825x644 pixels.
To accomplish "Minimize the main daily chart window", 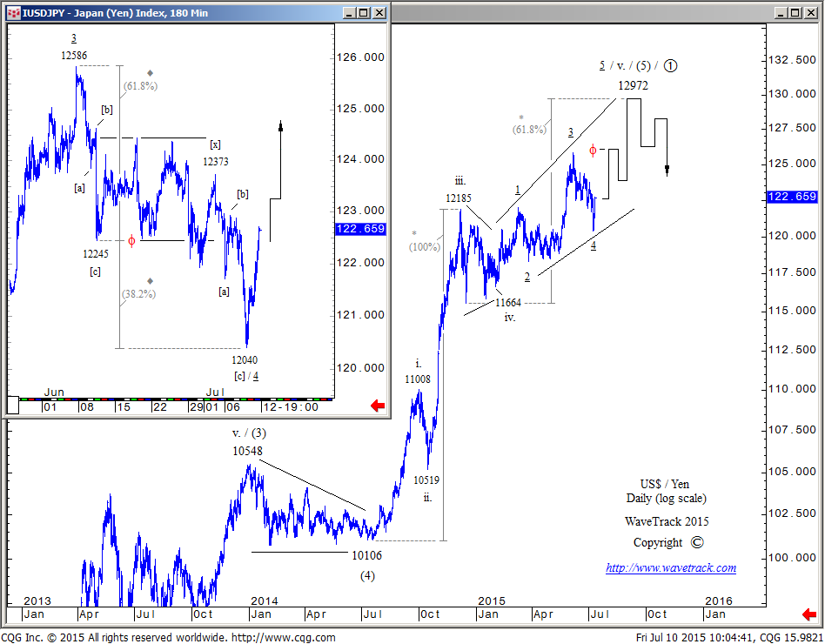I will (x=781, y=13).
